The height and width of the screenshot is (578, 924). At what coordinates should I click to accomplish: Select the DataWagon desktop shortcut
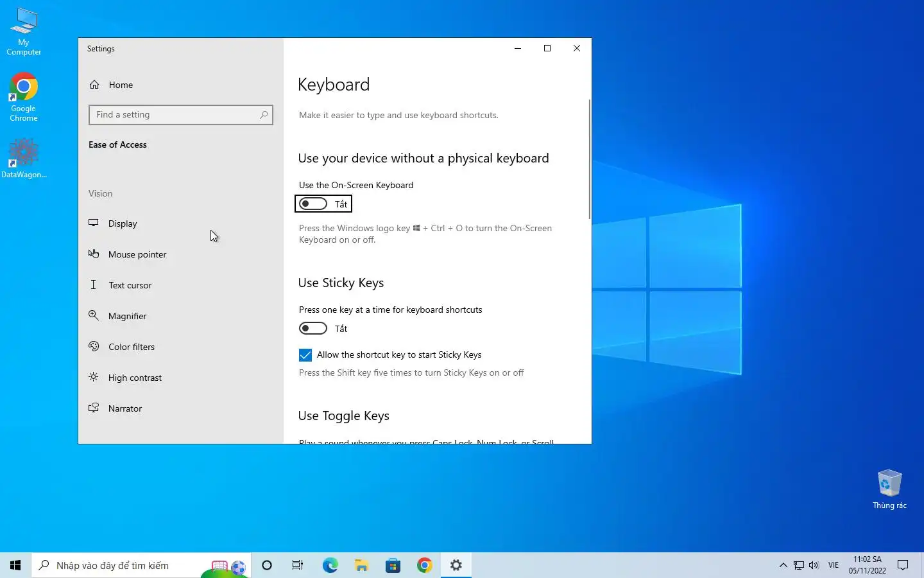(x=24, y=158)
